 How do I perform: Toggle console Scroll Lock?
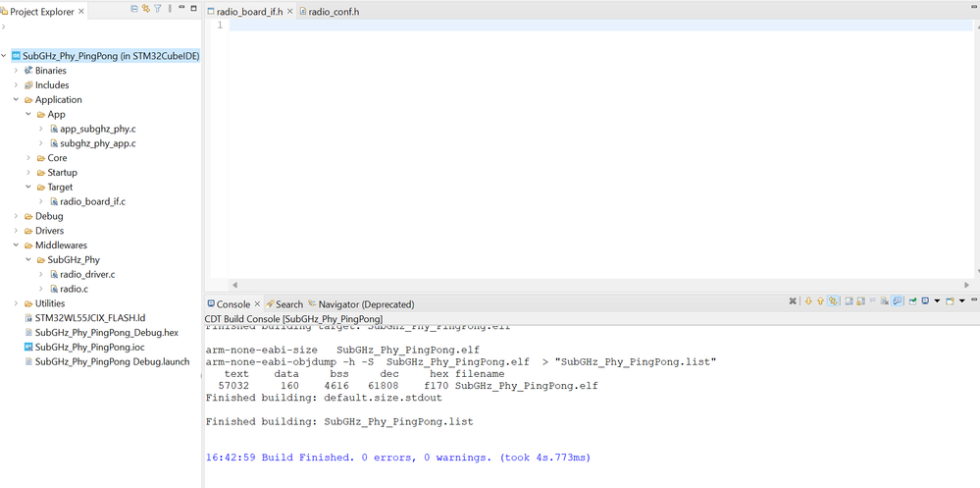pos(860,300)
